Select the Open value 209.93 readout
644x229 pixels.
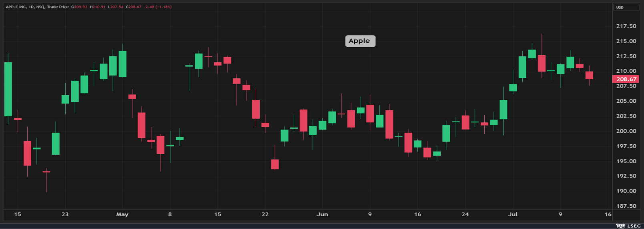click(x=79, y=7)
